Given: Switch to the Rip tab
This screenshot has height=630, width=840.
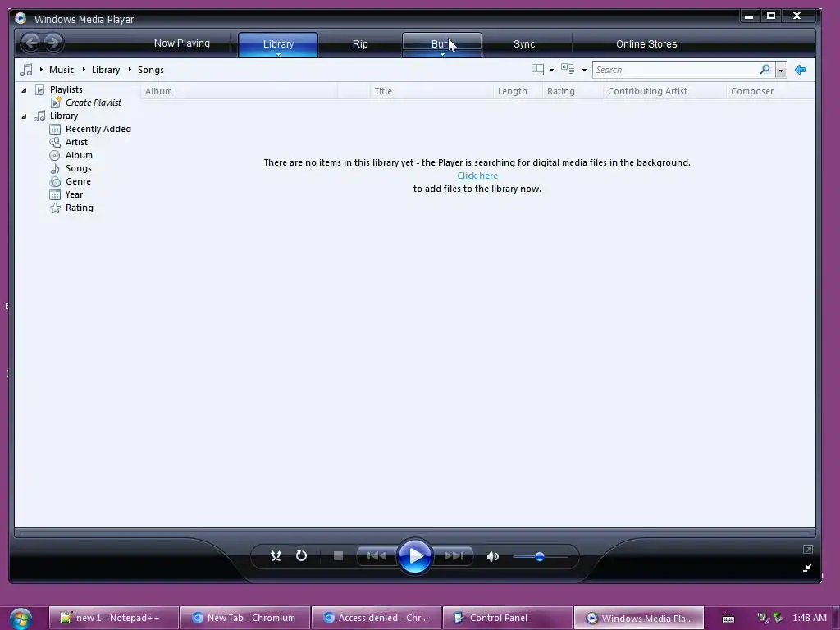Looking at the screenshot, I should [x=360, y=44].
